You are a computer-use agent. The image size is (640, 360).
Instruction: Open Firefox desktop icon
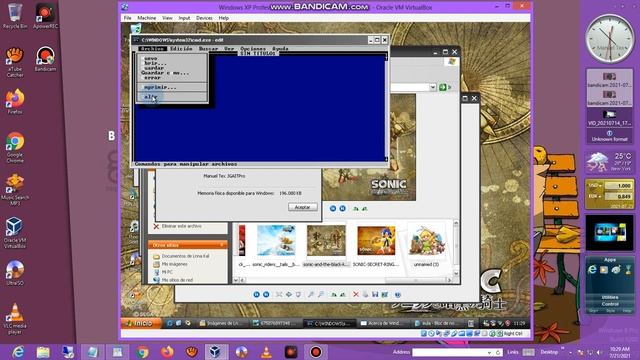[15, 101]
